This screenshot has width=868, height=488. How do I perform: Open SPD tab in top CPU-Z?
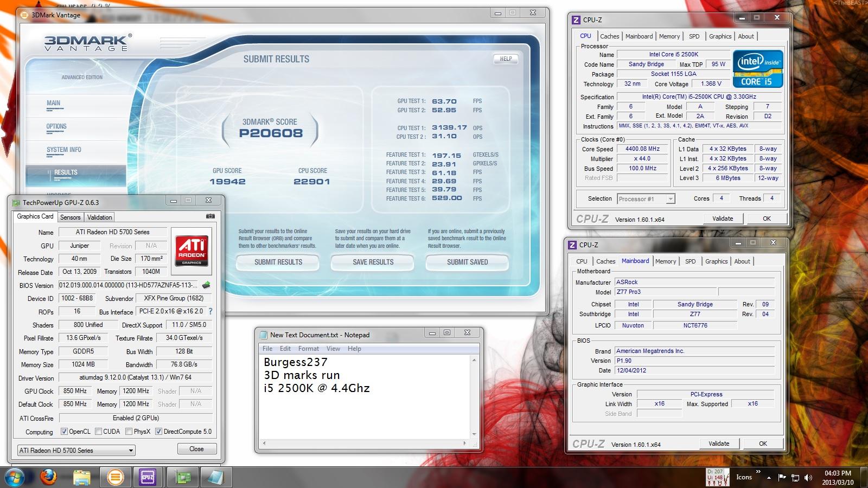click(x=694, y=36)
